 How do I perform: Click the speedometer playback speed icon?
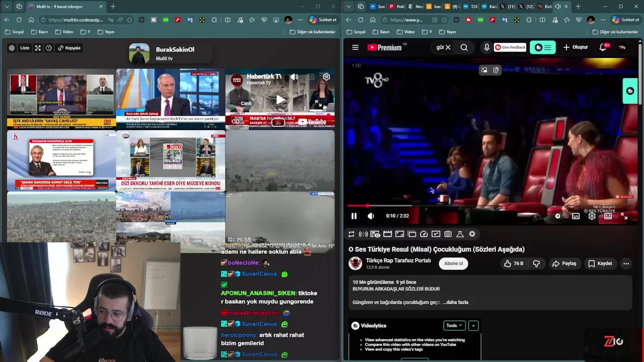(x=424, y=234)
